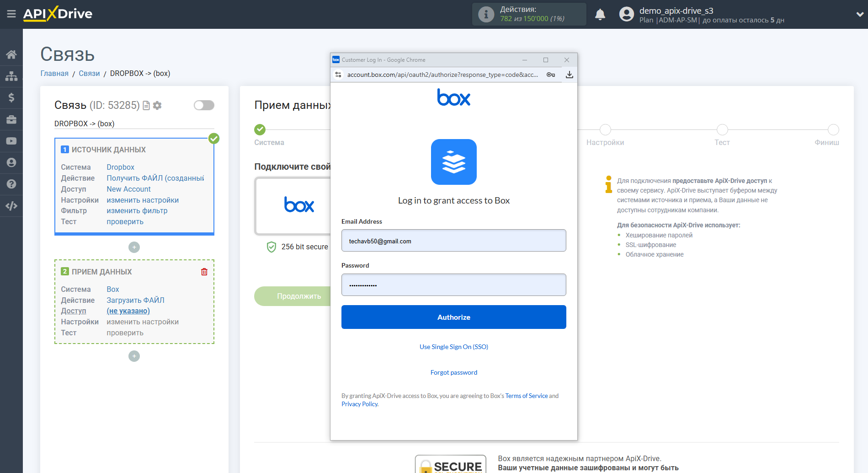
Task: Add a step below the data source block
Action: (134, 247)
